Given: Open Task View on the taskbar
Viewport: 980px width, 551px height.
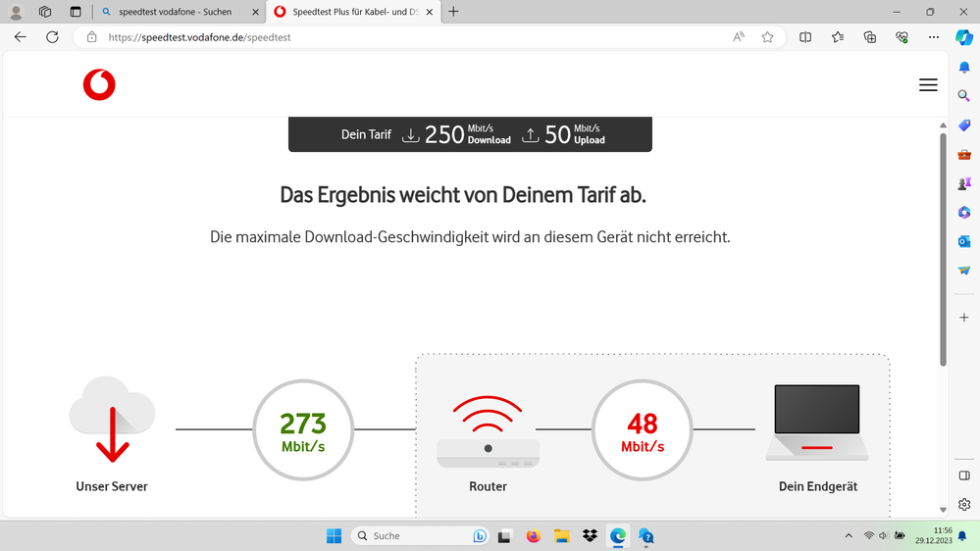Looking at the screenshot, I should [504, 536].
